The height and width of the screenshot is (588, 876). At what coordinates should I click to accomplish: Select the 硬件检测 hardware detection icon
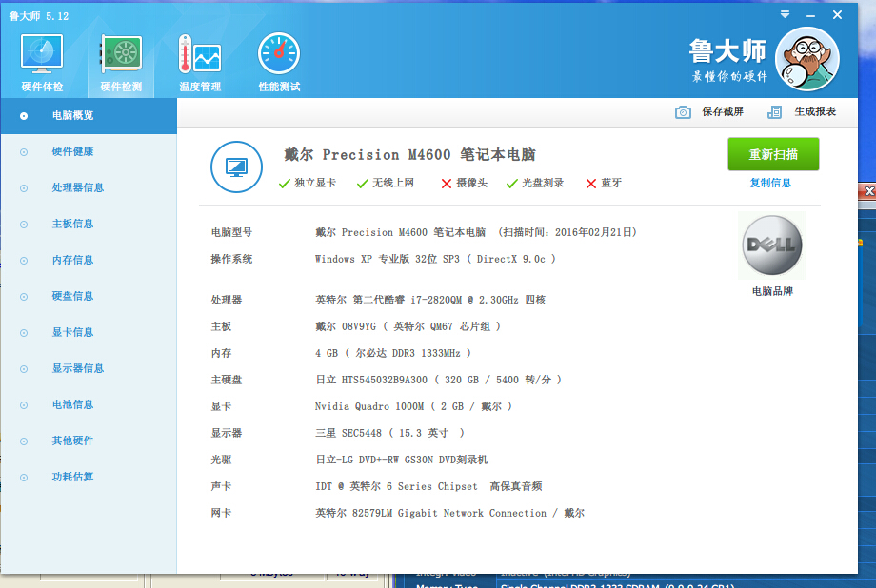[121, 55]
